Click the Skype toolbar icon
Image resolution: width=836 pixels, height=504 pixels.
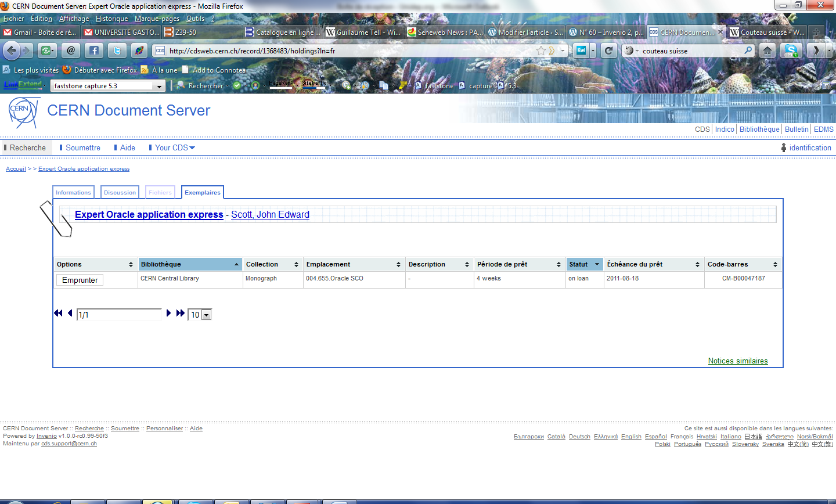790,51
